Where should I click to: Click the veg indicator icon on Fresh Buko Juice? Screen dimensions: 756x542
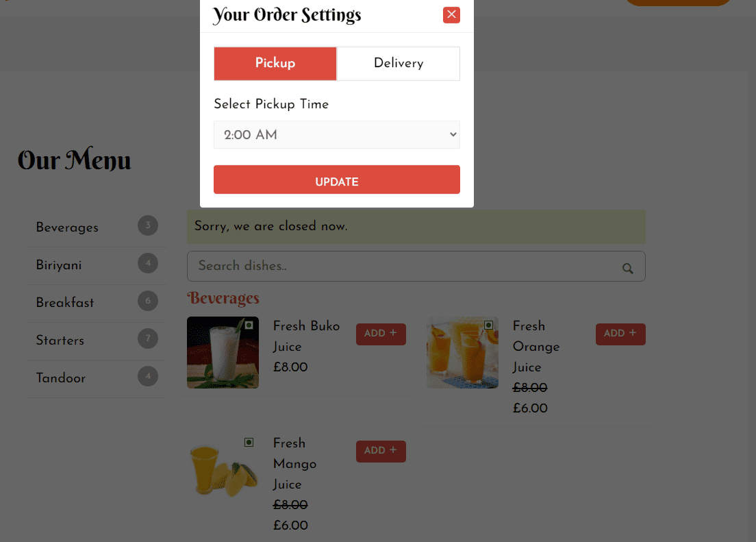[x=249, y=326]
